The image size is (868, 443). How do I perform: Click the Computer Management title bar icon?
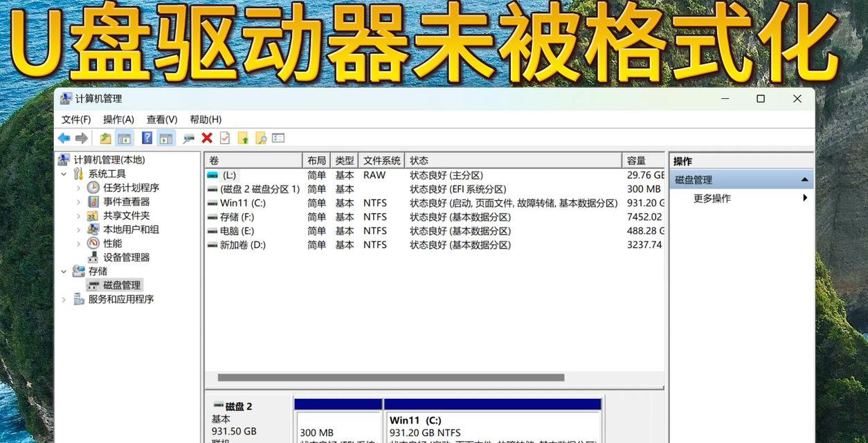coord(66,98)
